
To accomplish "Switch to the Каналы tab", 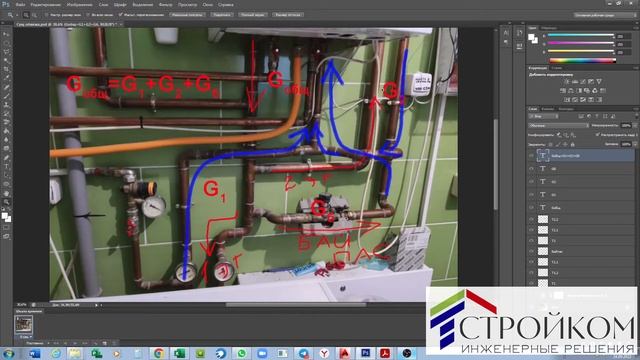I will [547, 109].
